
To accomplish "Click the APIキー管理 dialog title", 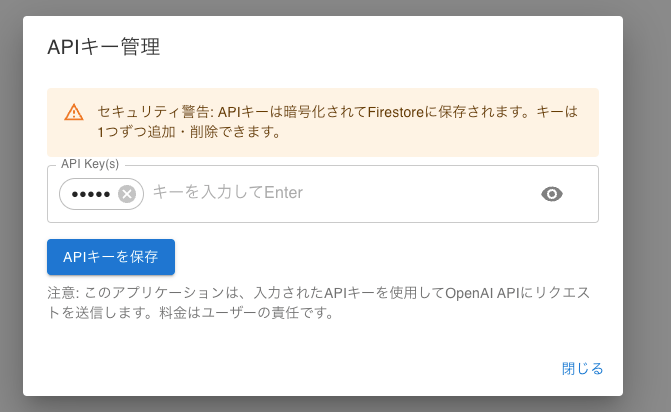I will [x=104, y=47].
